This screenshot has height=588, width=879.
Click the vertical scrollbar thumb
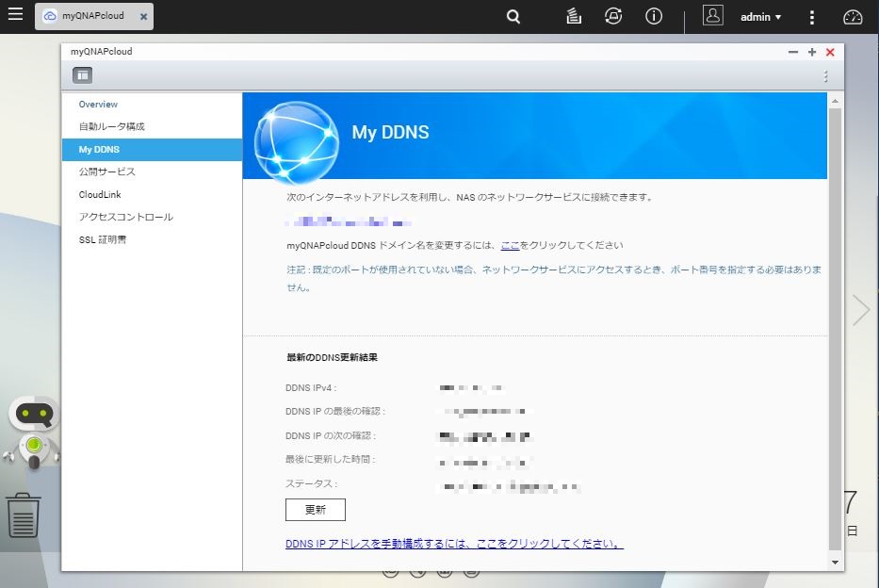click(x=835, y=329)
